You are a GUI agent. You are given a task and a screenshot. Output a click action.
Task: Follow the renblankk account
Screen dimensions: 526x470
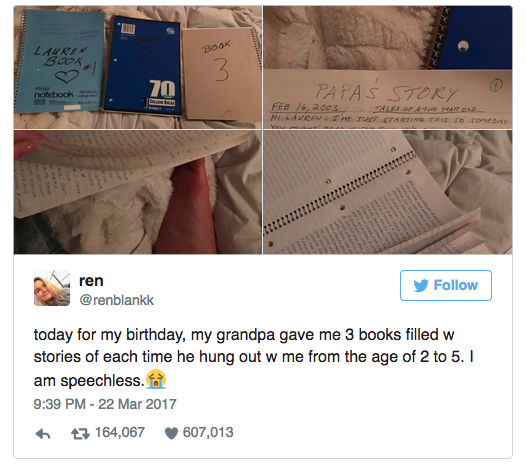[x=446, y=285]
